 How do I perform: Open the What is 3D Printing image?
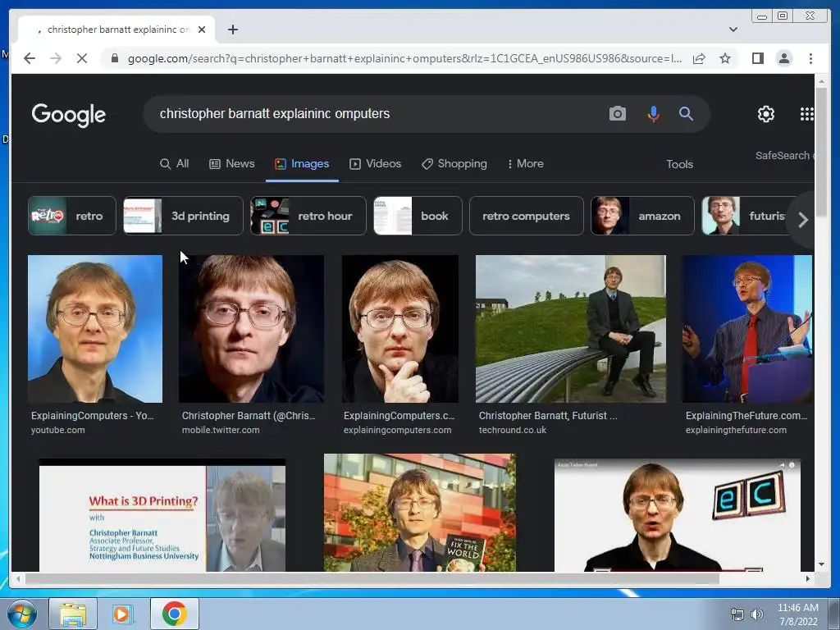[x=162, y=515]
